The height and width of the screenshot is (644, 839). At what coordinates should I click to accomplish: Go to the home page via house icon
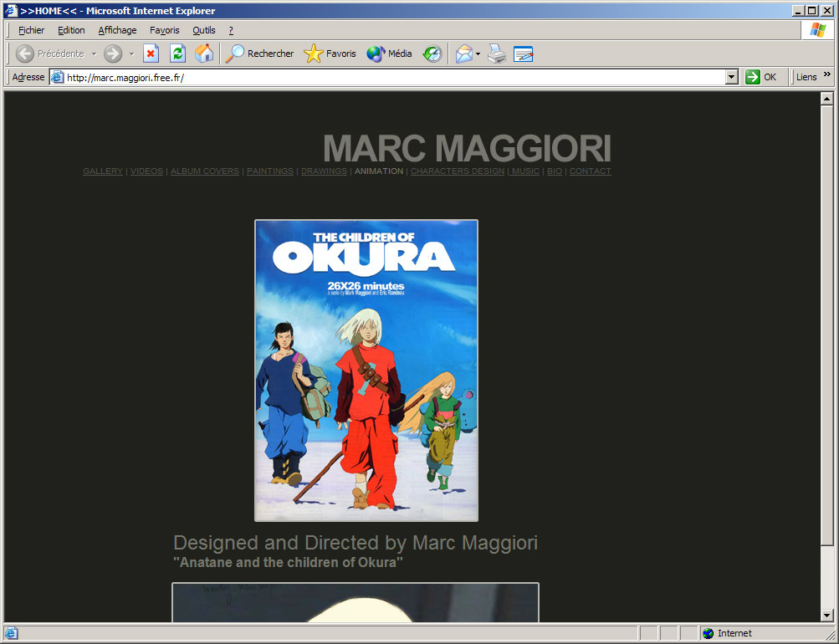pos(204,54)
